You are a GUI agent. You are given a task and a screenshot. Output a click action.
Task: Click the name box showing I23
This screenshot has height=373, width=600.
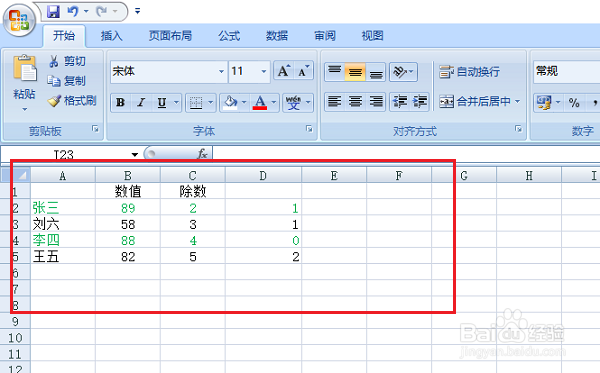pyautogui.click(x=64, y=154)
